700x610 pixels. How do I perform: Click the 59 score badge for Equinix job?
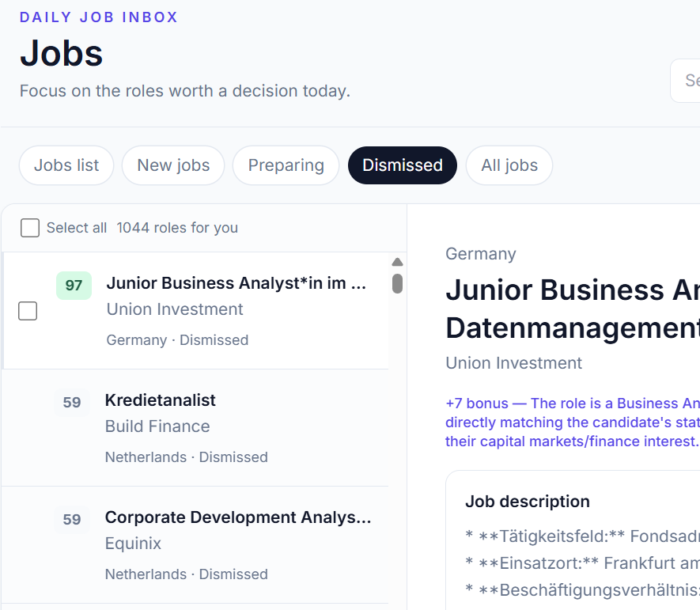coord(72,519)
